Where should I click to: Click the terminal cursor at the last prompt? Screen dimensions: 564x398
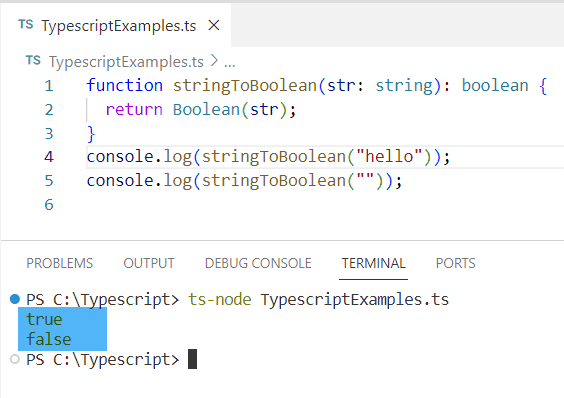click(192, 359)
